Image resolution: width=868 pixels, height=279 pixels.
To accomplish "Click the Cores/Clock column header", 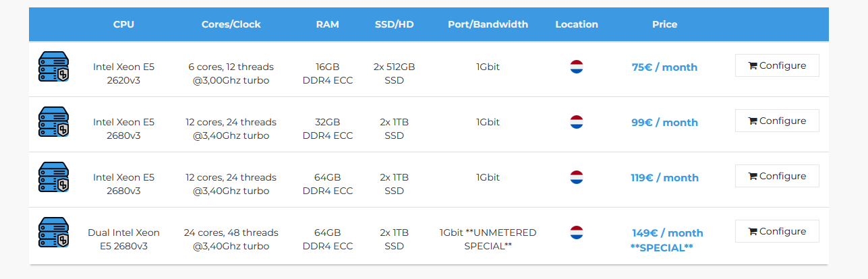I will click(x=231, y=24).
